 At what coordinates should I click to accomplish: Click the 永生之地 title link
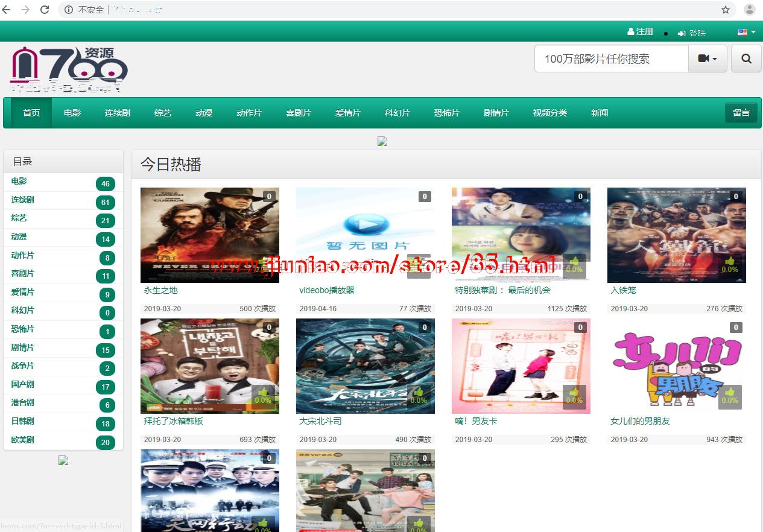(x=161, y=291)
